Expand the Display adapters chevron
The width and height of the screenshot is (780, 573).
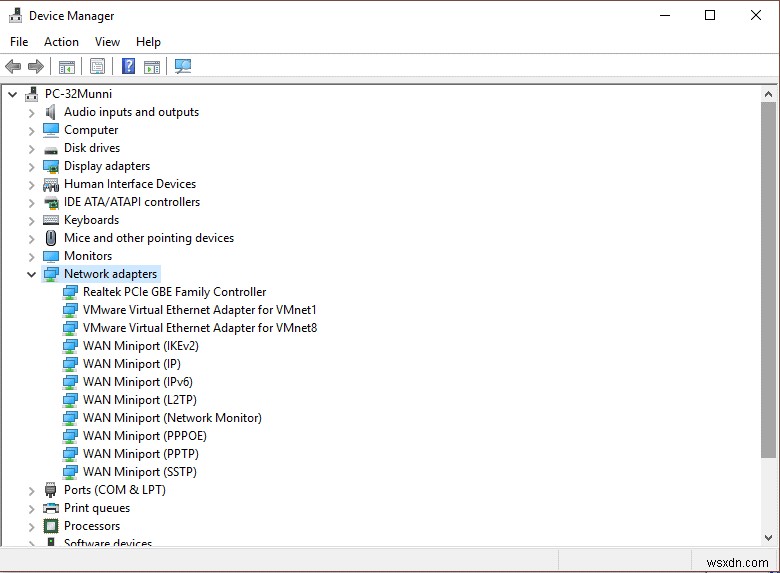pos(31,167)
